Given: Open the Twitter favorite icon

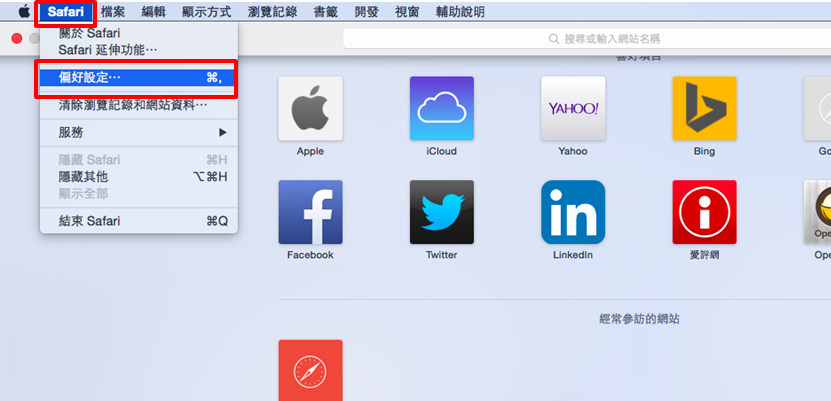Looking at the screenshot, I should point(441,212).
